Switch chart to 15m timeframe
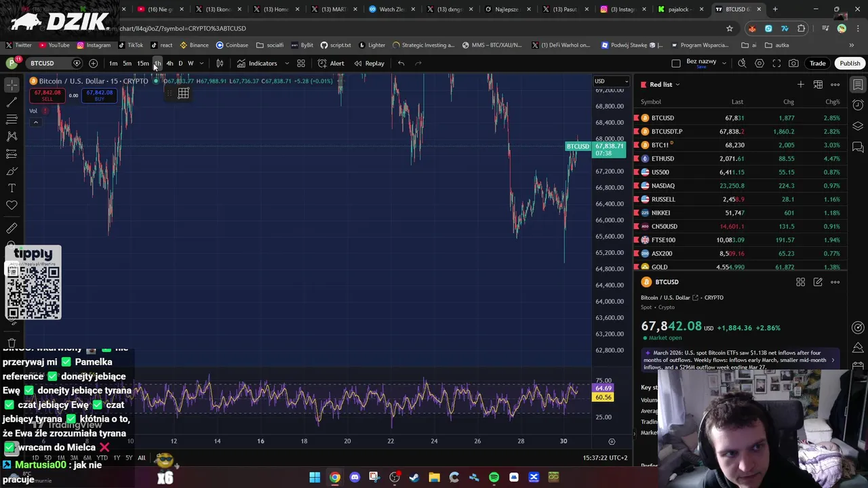 [x=142, y=63]
